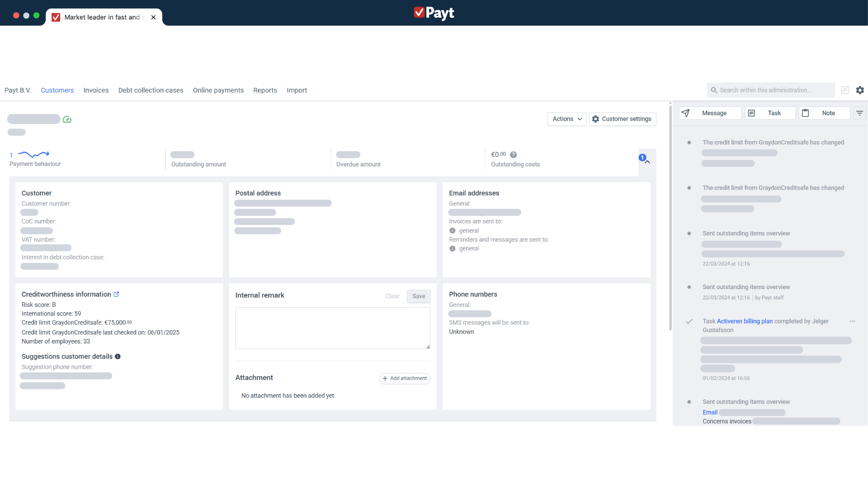Viewport: 868px width, 488px height.
Task: Click the Internal remark text area
Action: point(332,328)
